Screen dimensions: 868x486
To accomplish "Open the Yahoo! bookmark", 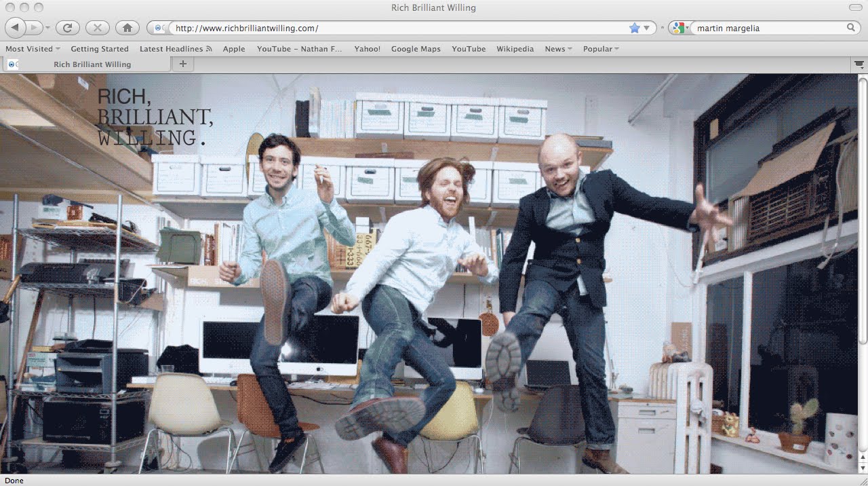I will point(367,49).
